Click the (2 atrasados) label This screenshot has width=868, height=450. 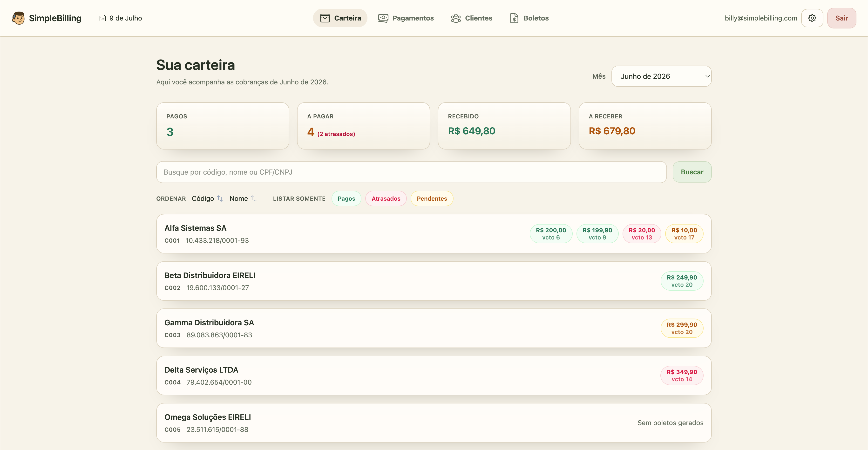336,134
